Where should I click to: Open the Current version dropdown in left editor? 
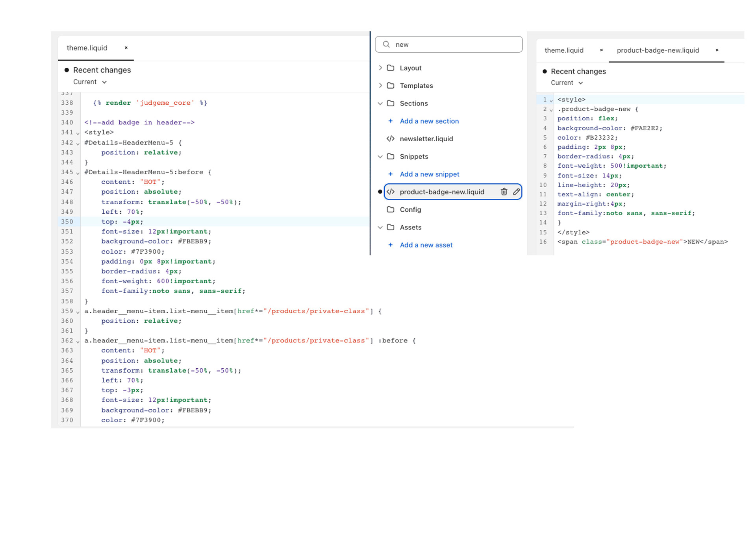(90, 82)
